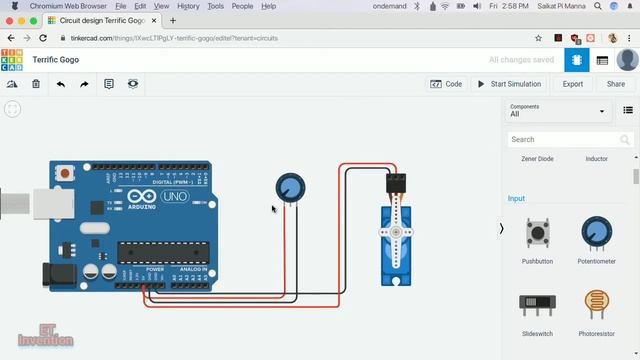Open the People menu
Viewport: 640px width, 360px height.
pyautogui.click(x=242, y=6)
